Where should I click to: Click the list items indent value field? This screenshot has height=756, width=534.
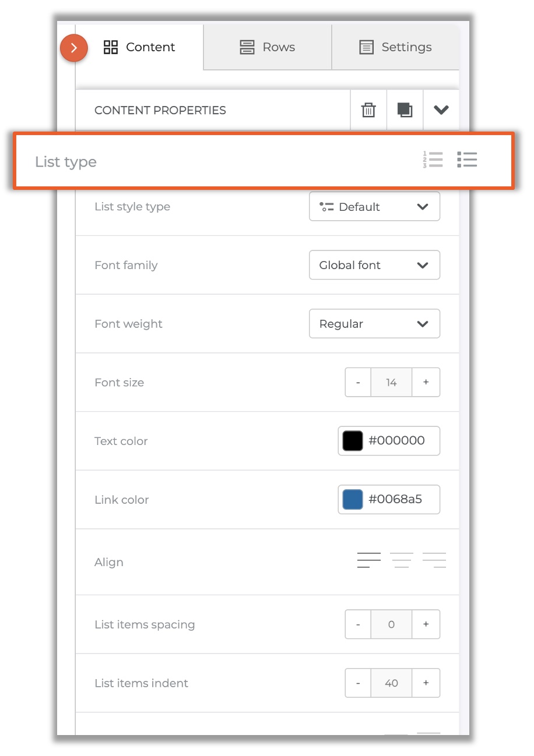pyautogui.click(x=391, y=683)
